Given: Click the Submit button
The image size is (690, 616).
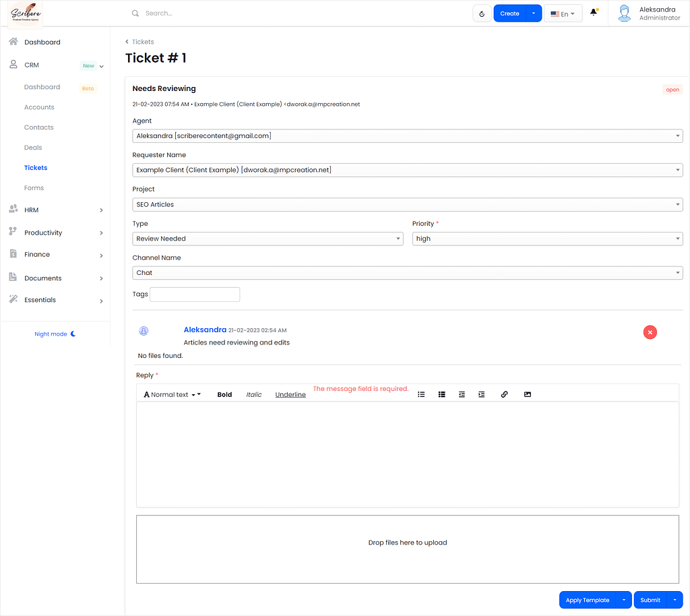Looking at the screenshot, I should pyautogui.click(x=650, y=600).
